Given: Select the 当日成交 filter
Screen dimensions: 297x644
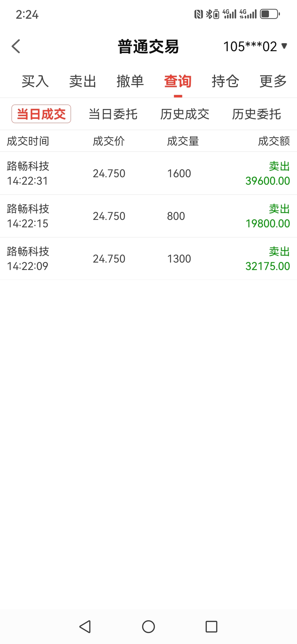Looking at the screenshot, I should pyautogui.click(x=41, y=114).
